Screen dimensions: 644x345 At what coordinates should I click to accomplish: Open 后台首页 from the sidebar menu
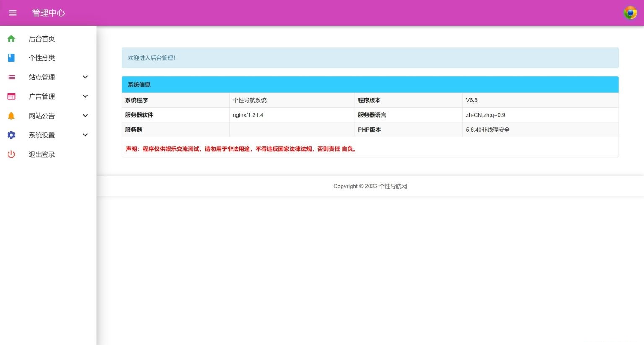42,39
